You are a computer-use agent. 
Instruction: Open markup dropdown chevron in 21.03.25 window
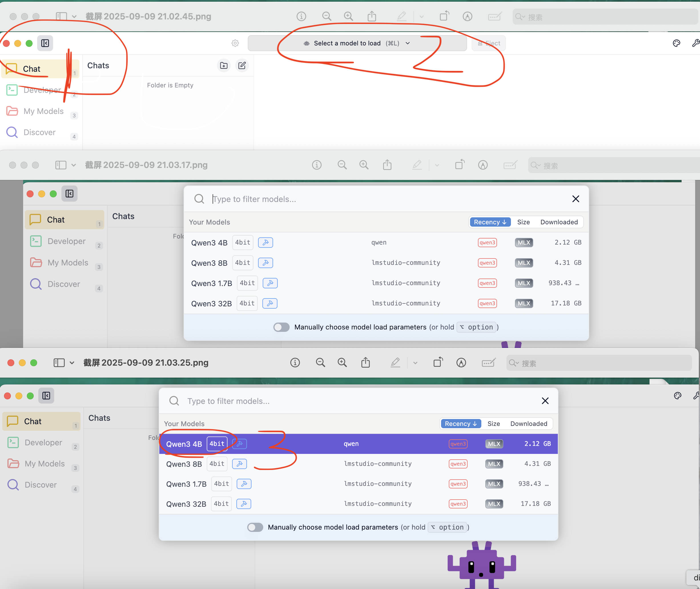415,363
